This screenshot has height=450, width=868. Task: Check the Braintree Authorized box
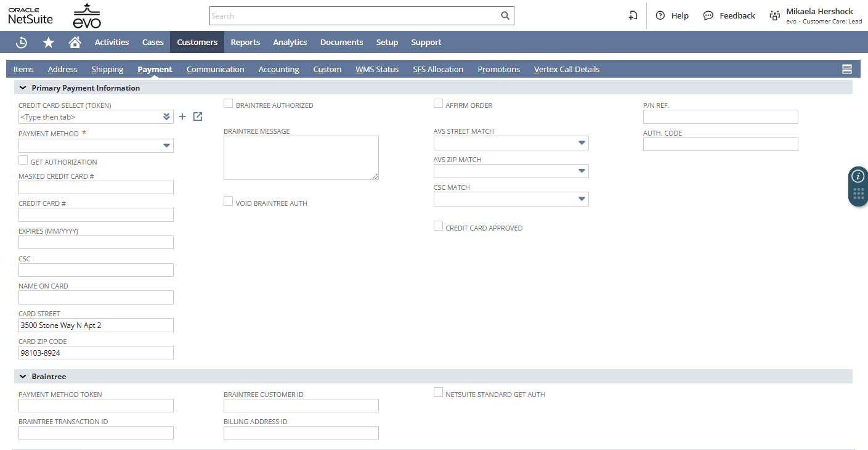pos(229,104)
